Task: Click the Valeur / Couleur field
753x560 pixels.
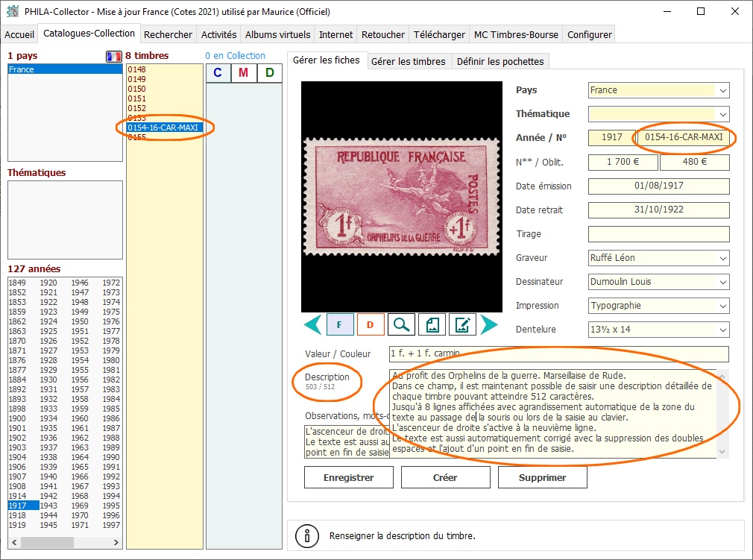Action: tap(559, 354)
